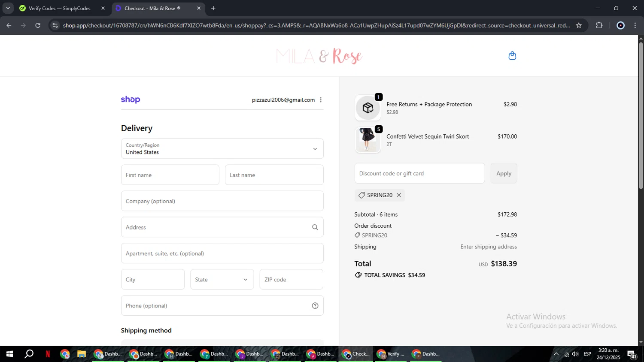644x362 pixels.
Task: Open the Windows Start menu
Action: (x=9, y=354)
